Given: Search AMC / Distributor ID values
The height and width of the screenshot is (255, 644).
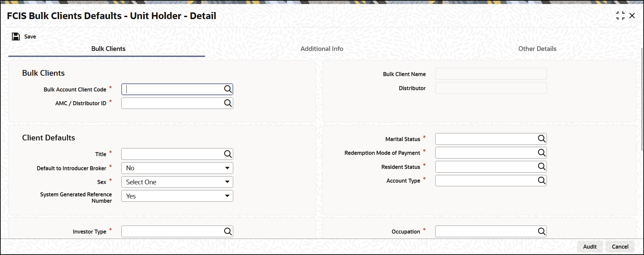Looking at the screenshot, I should (x=228, y=103).
